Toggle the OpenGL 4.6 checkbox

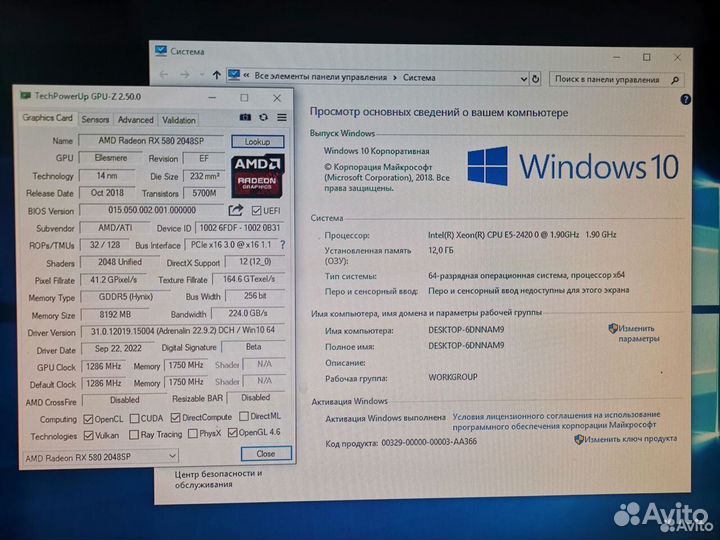tap(232, 433)
